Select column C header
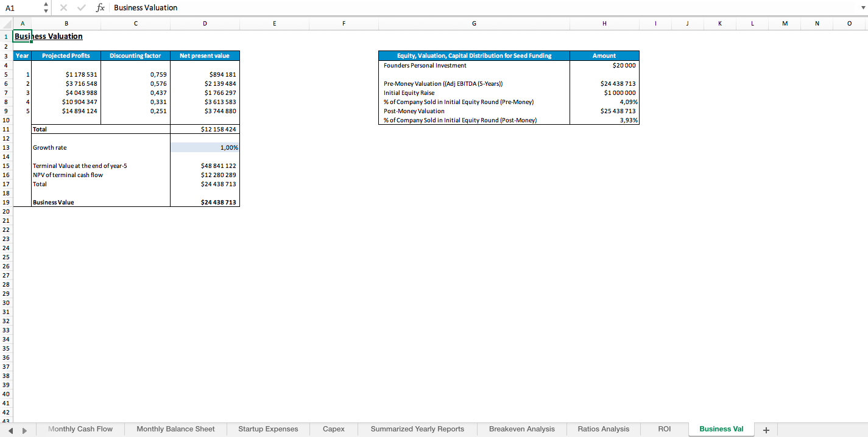 pos(135,23)
